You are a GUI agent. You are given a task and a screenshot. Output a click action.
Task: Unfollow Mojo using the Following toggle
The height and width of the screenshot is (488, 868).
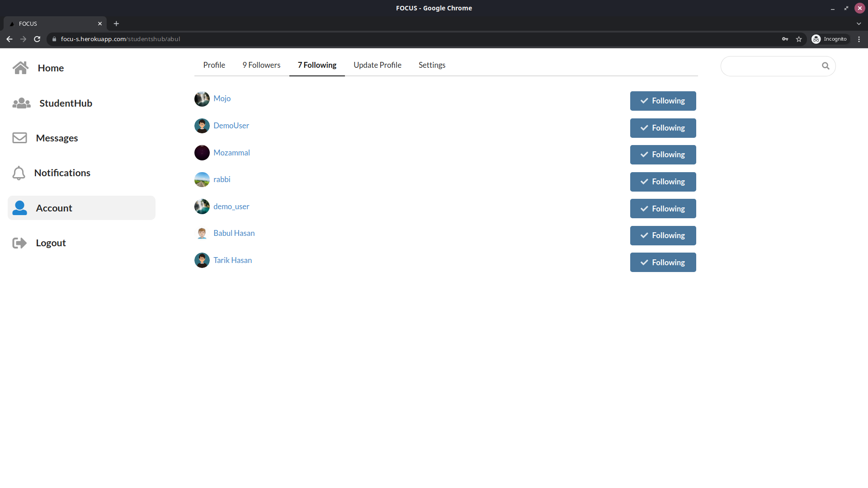(x=663, y=101)
